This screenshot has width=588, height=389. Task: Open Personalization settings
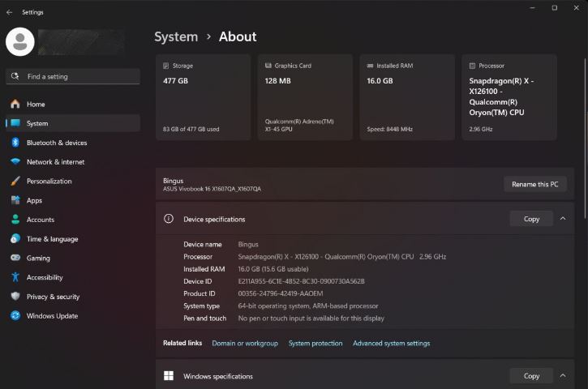[x=49, y=182]
